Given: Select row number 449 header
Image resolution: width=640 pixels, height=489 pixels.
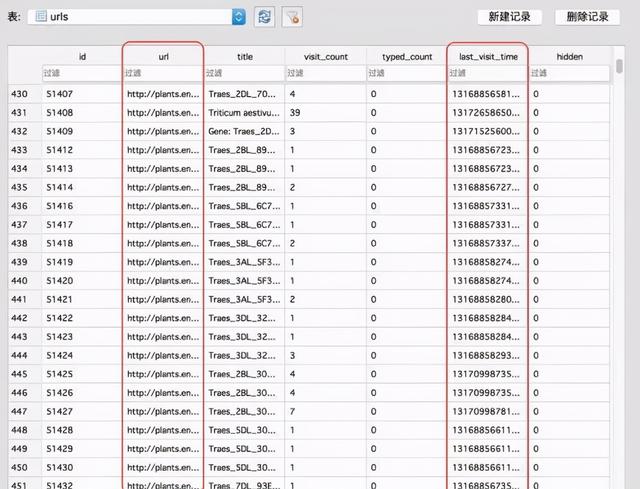Looking at the screenshot, I should point(25,449).
